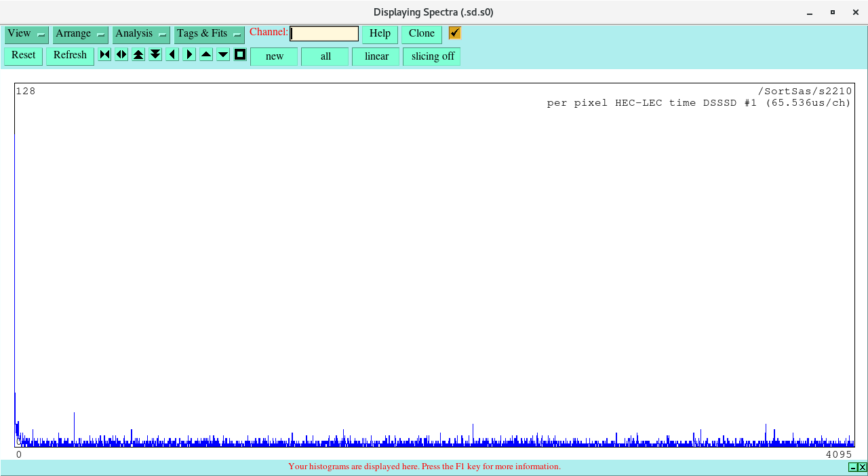Click the single down arrow icon
The height and width of the screenshot is (476, 868).
[x=223, y=54]
